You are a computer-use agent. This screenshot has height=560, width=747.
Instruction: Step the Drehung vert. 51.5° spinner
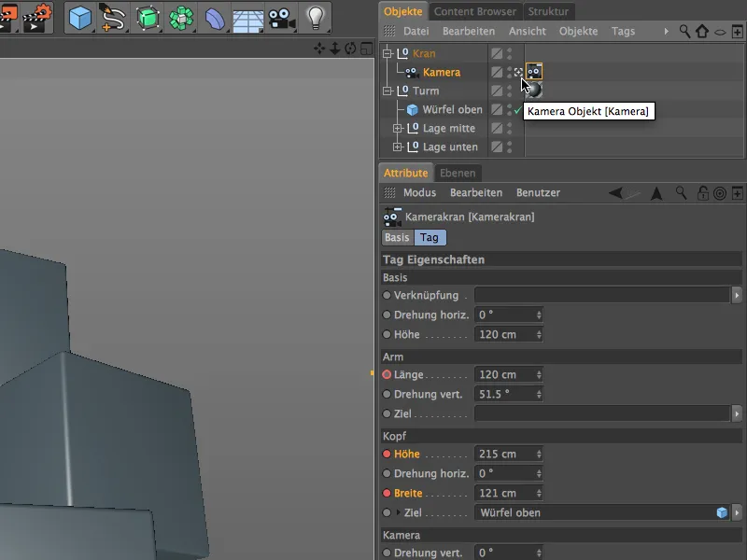click(539, 394)
